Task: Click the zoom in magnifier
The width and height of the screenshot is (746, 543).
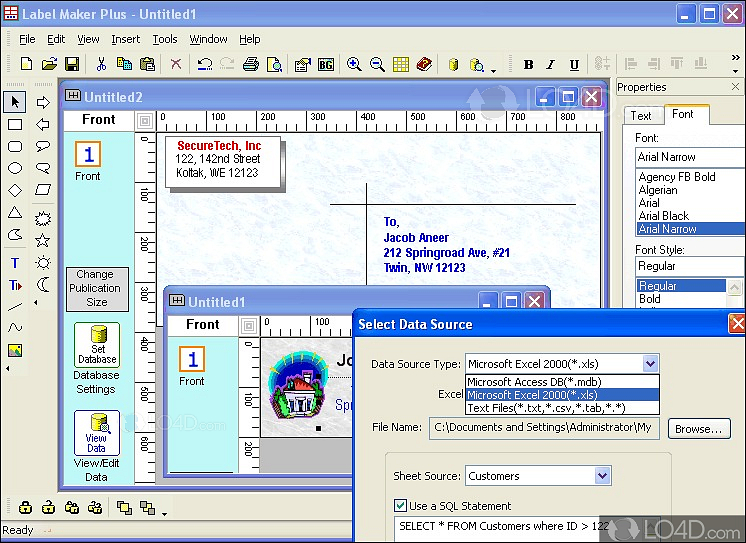Action: [x=354, y=65]
